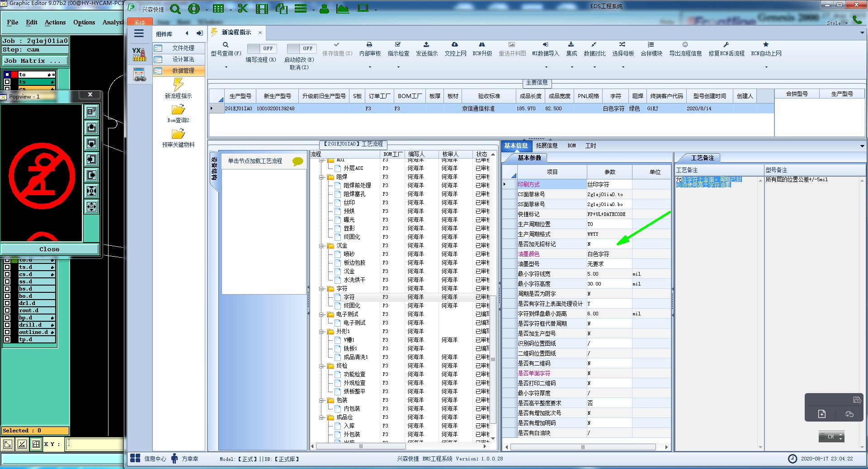Open 预审关键物料 folder component
Screen dimensions: 868x469
click(178, 138)
